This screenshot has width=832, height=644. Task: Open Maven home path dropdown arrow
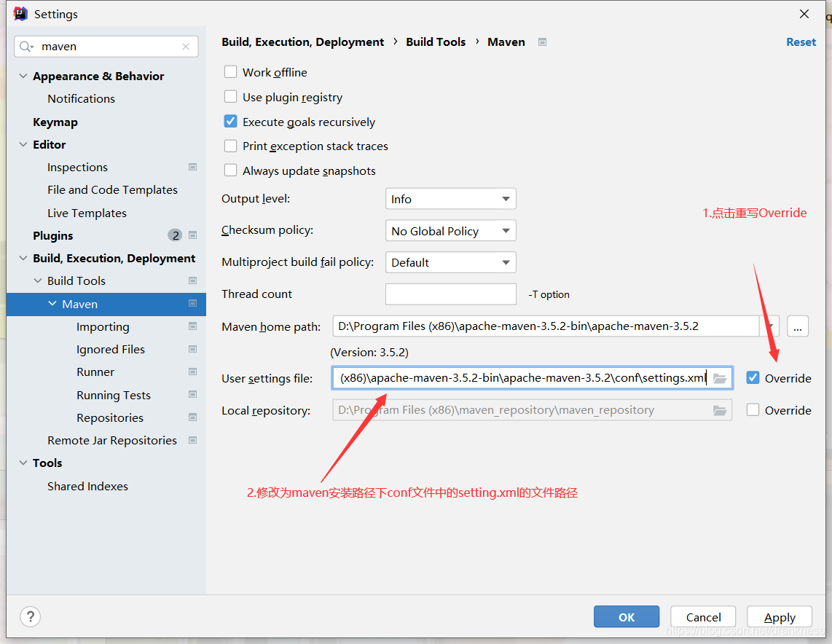pos(771,326)
